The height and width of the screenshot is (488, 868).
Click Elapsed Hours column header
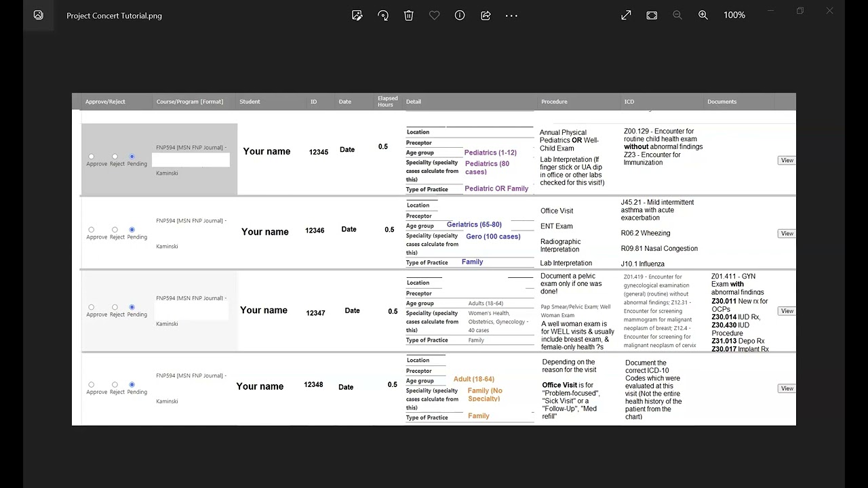tap(387, 102)
